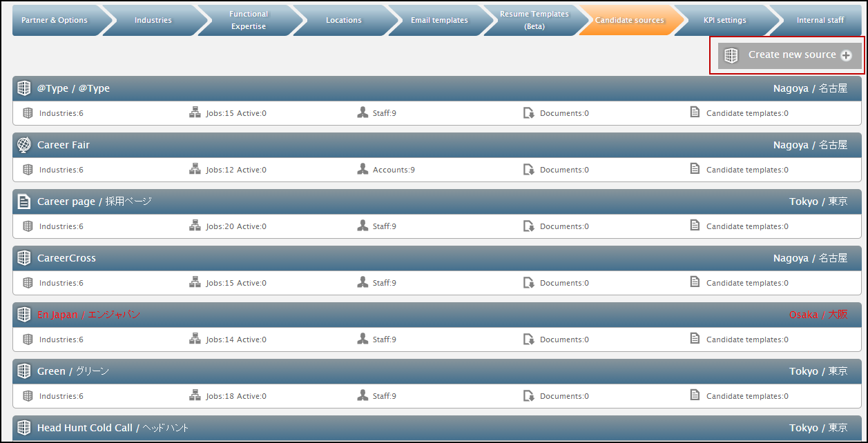The width and height of the screenshot is (868, 443).
Task: Click the jobs icon in Green row
Action: click(x=195, y=395)
